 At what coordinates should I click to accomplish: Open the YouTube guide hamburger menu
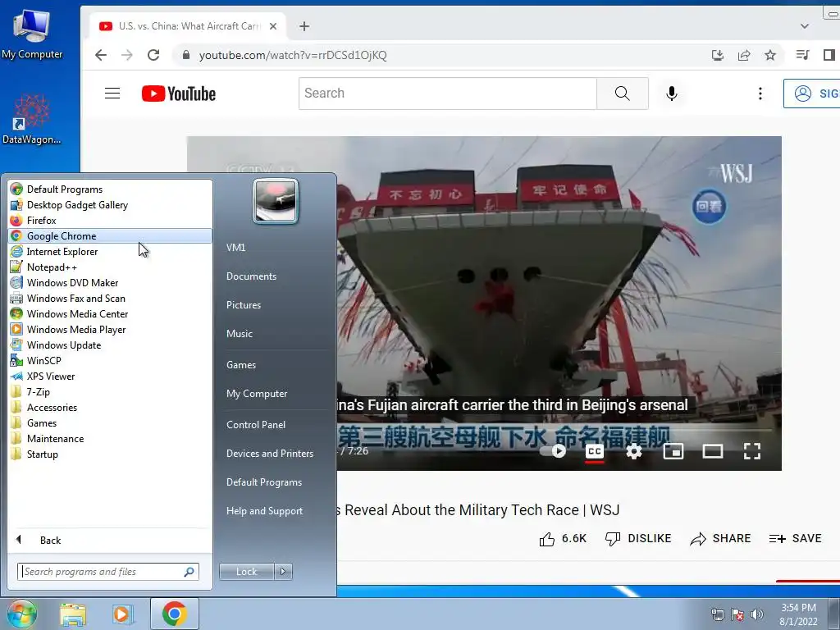(112, 94)
